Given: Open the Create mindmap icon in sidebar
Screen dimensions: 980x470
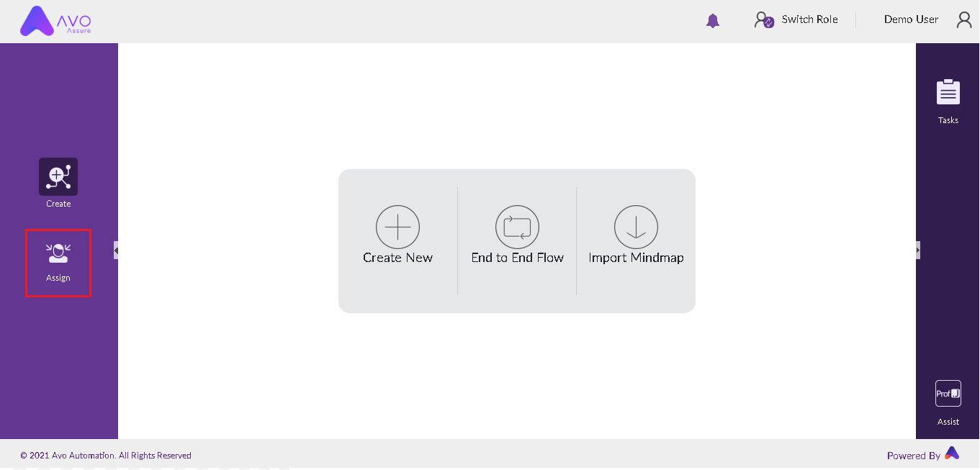Looking at the screenshot, I should point(58,177).
